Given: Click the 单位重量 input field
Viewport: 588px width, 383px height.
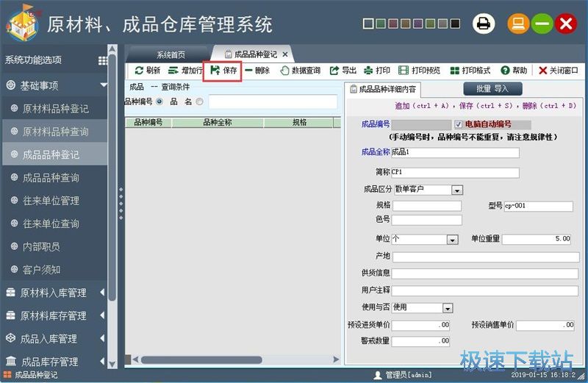Looking at the screenshot, I should click(x=537, y=240).
